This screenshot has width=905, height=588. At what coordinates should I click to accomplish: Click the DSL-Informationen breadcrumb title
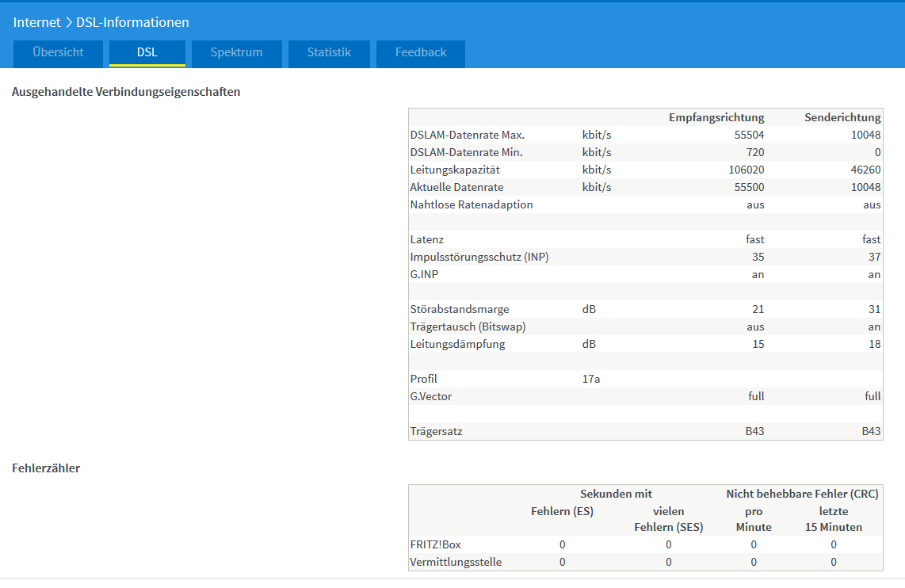[x=133, y=22]
